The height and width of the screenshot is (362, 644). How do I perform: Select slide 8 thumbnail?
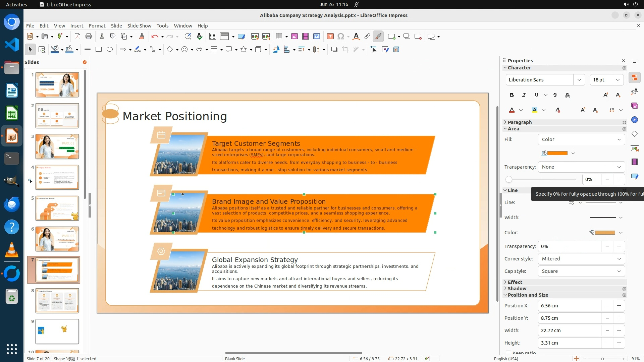pos(57,301)
